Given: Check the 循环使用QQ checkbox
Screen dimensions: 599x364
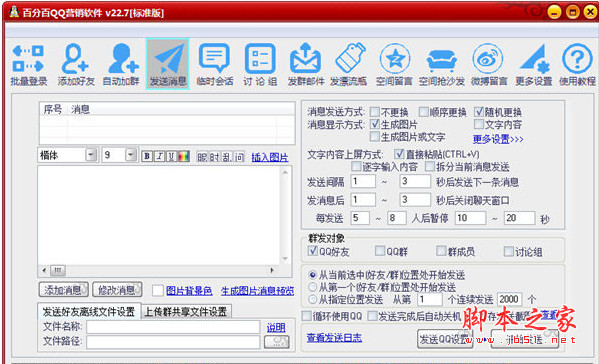Looking at the screenshot, I should point(306,315).
